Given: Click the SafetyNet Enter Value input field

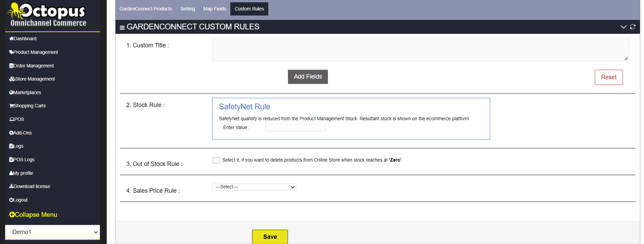Looking at the screenshot, I should (x=295, y=128).
